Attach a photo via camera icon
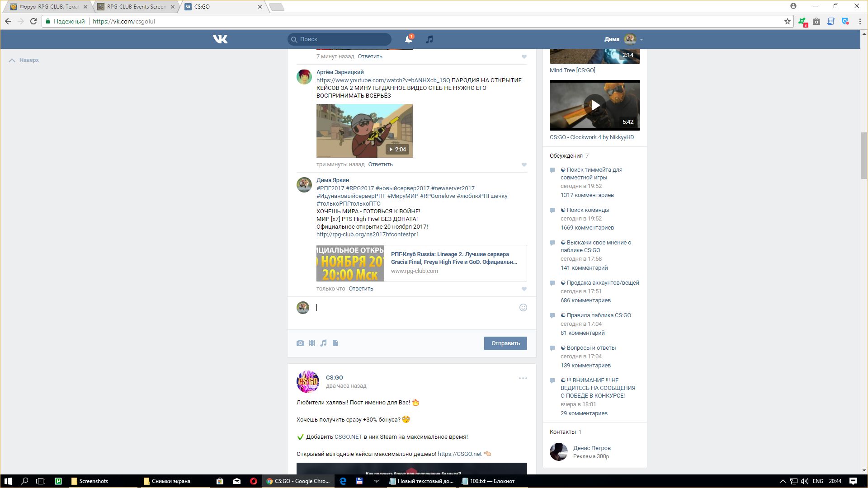Viewport: 868px width, 488px height. pyautogui.click(x=300, y=343)
